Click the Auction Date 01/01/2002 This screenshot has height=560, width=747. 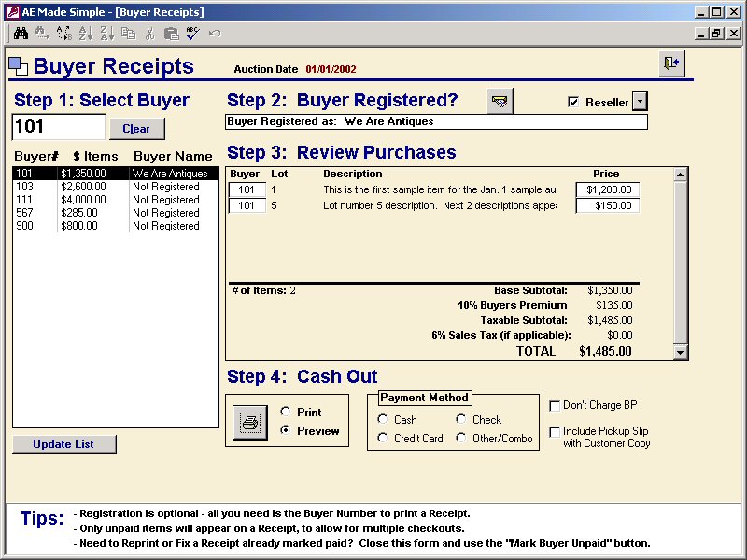point(331,69)
